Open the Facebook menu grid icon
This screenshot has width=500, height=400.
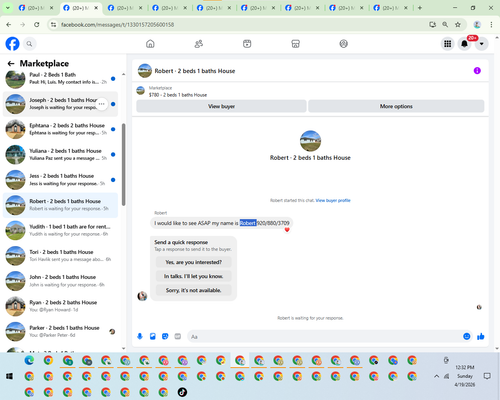(x=448, y=44)
